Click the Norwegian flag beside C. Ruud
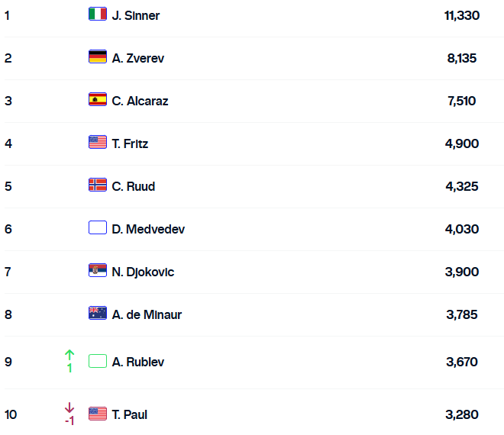The image size is (504, 435). [97, 185]
